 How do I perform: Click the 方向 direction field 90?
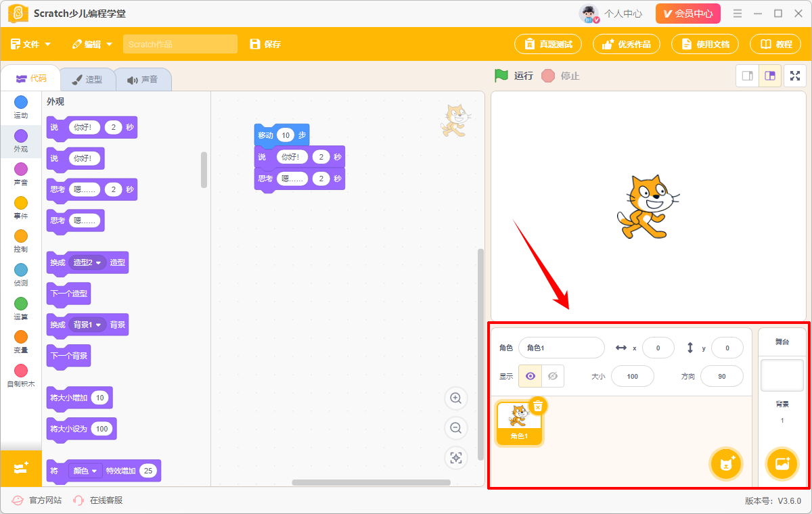tap(722, 376)
